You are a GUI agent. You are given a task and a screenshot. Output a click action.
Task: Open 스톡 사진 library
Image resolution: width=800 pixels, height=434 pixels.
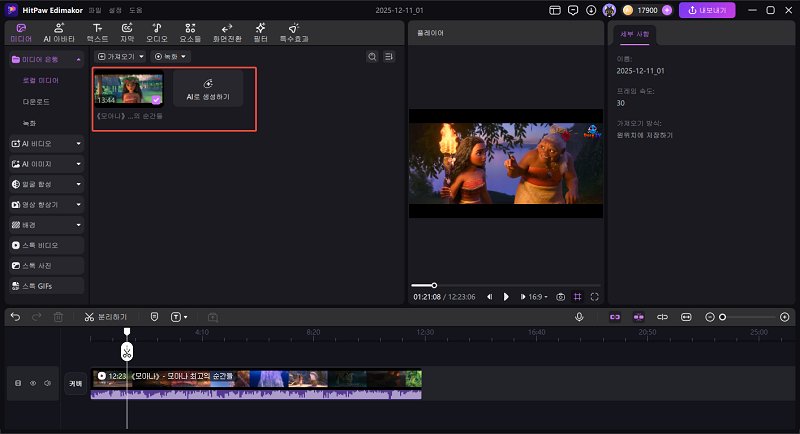pos(46,266)
